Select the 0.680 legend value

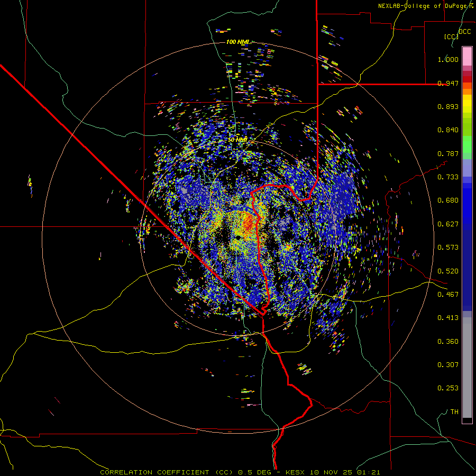[x=448, y=200]
